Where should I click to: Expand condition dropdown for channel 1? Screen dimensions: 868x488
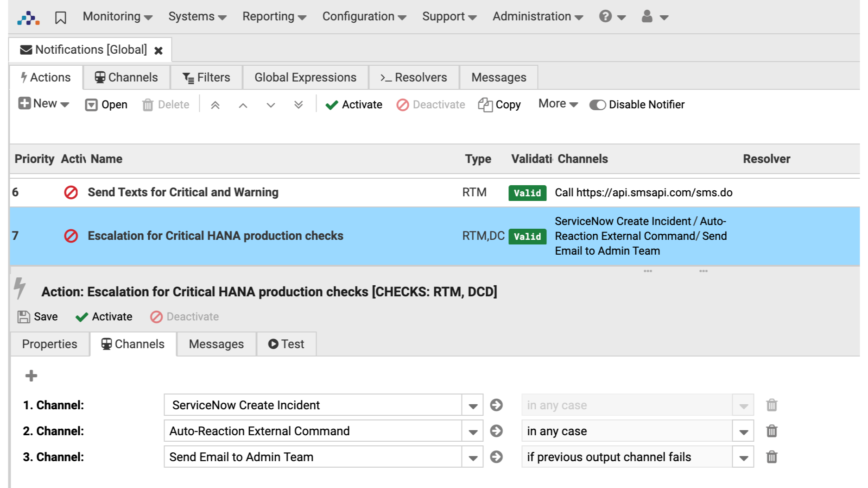click(743, 405)
